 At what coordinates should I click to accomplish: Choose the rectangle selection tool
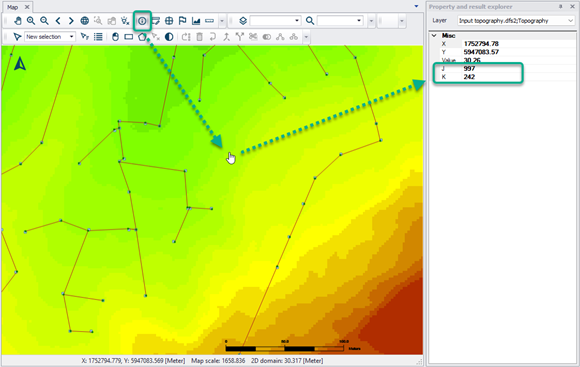tap(129, 37)
